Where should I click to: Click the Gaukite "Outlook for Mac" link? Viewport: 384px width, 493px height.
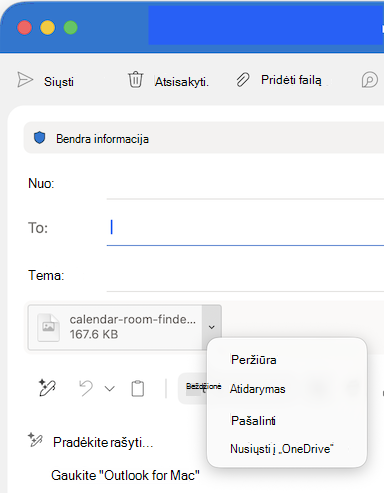tap(125, 475)
